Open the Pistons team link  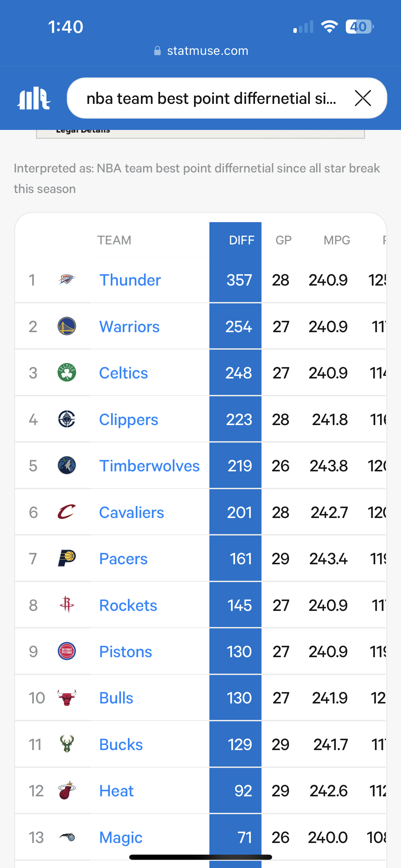125,652
